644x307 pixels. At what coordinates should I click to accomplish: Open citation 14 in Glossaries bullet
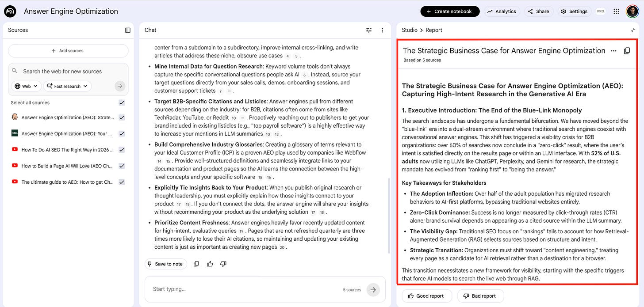[159, 161]
